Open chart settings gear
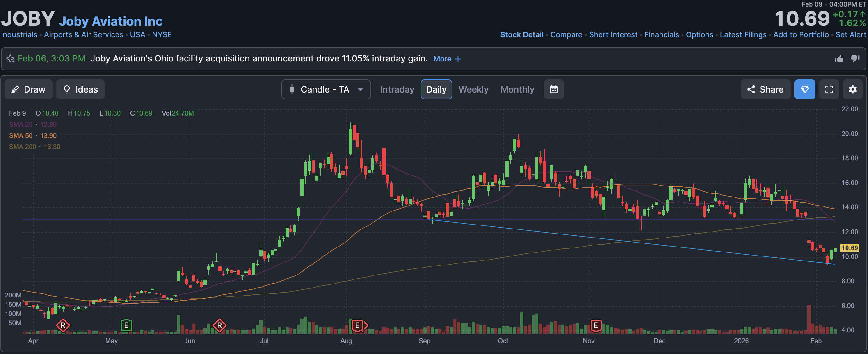868x354 pixels. [852, 90]
